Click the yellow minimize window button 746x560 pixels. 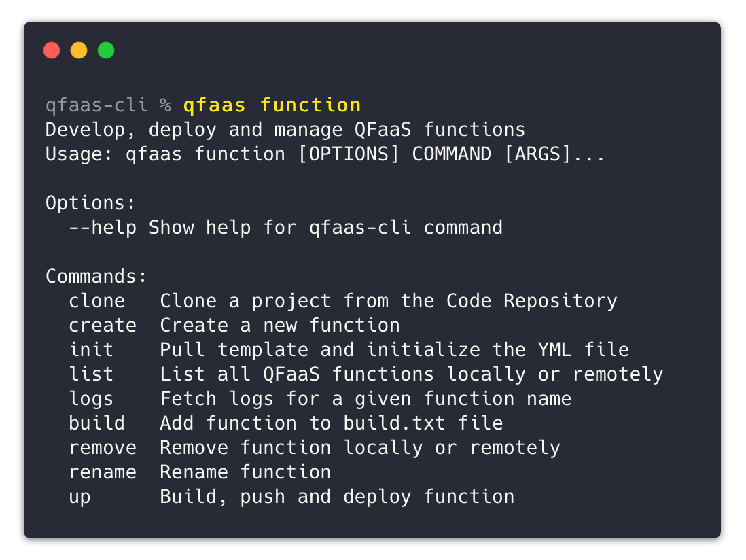79,50
